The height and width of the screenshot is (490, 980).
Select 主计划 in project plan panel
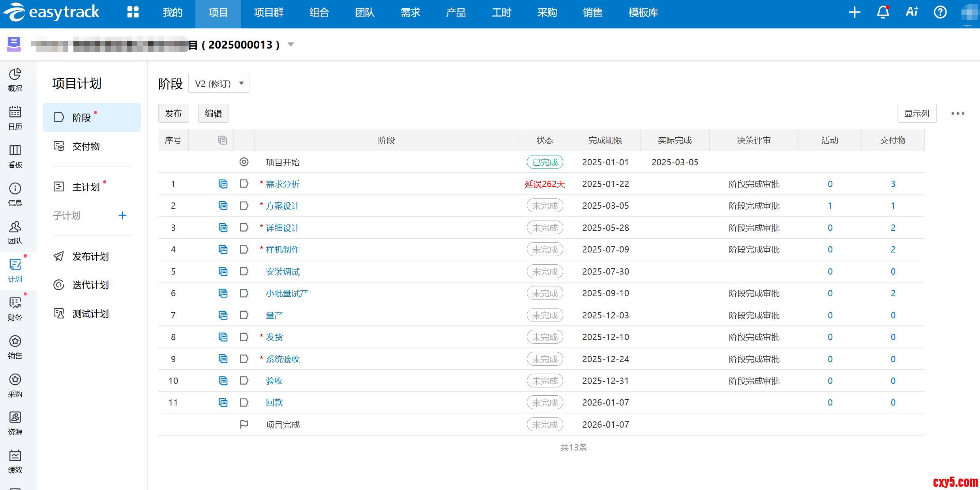[86, 187]
